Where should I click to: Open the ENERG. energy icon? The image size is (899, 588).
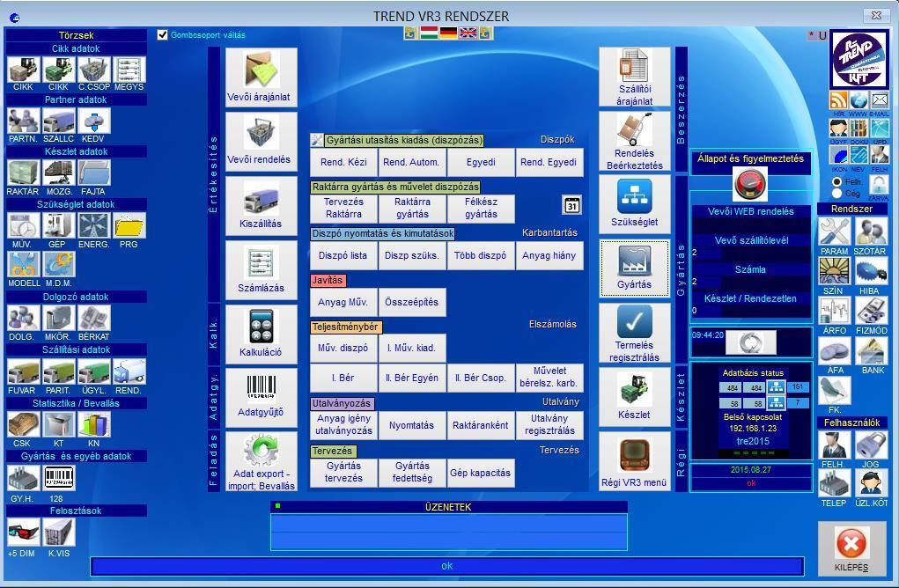click(x=94, y=226)
